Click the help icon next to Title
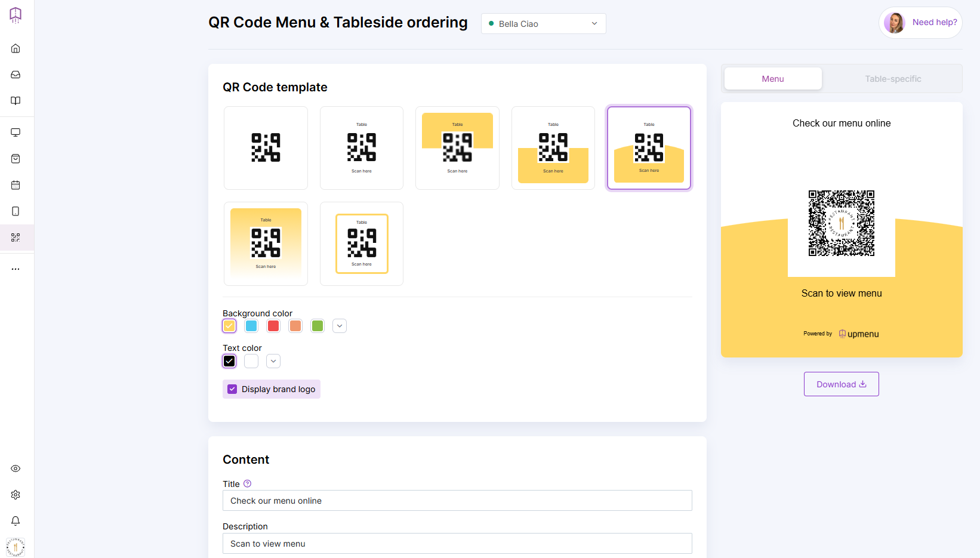Screen dimensions: 980x558 (x=247, y=484)
